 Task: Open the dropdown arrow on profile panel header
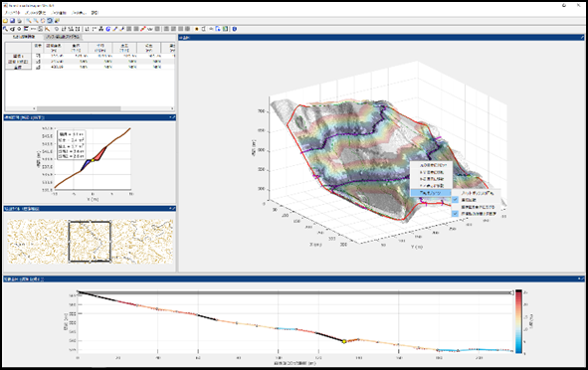click(579, 278)
